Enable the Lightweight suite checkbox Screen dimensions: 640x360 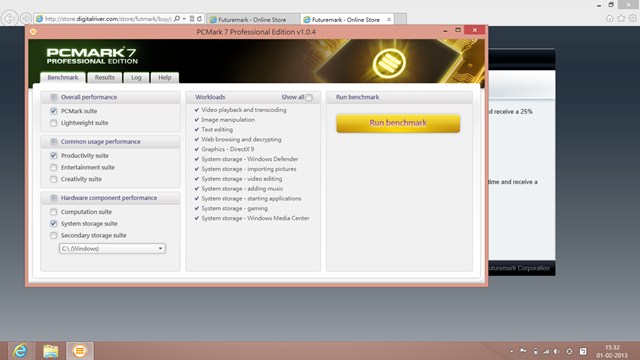click(x=53, y=123)
